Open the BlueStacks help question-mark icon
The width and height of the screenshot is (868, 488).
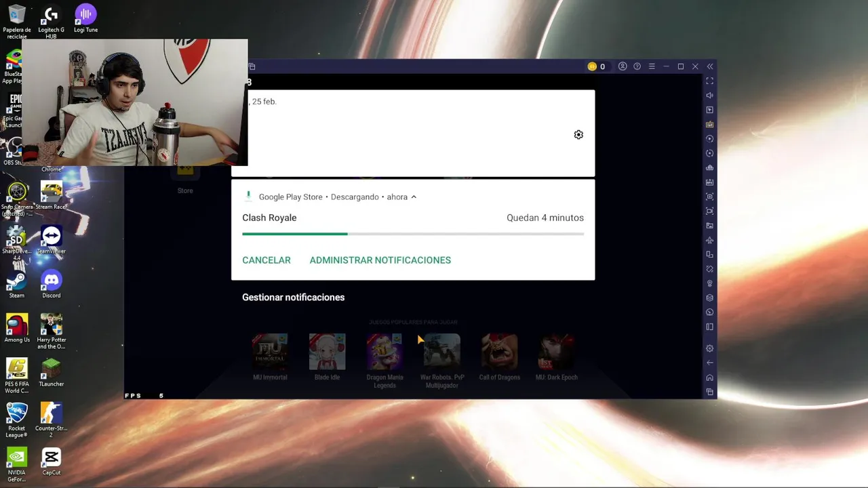pyautogui.click(x=637, y=66)
